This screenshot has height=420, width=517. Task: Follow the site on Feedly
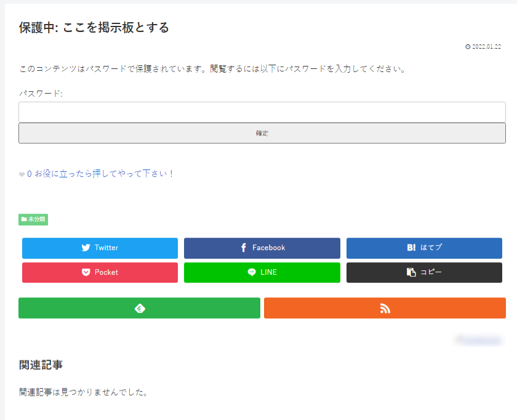[139, 308]
